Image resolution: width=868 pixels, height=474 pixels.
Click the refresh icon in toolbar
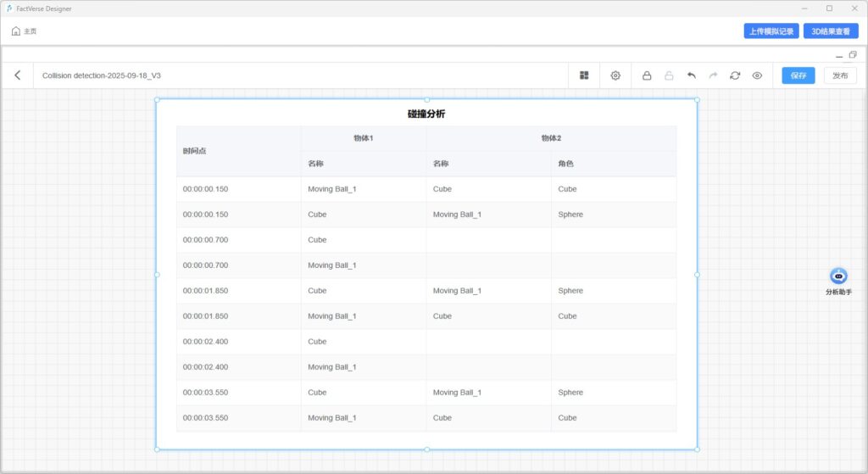(x=735, y=75)
